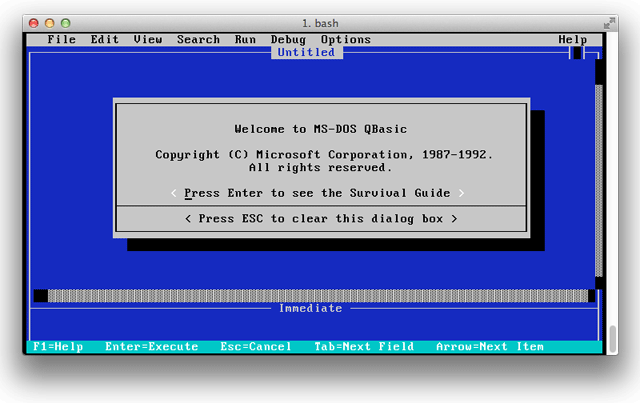
Task: Click Tab=Next Field in the status bar
Action: (x=364, y=347)
